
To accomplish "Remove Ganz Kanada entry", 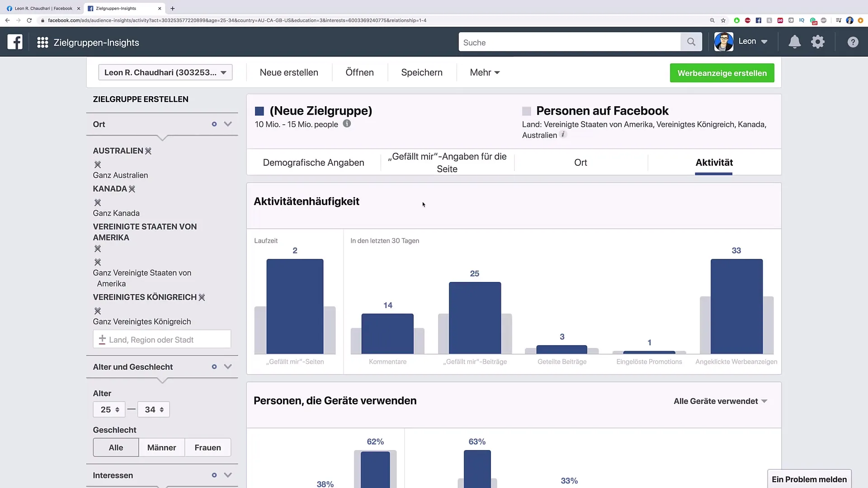I will [x=98, y=202].
